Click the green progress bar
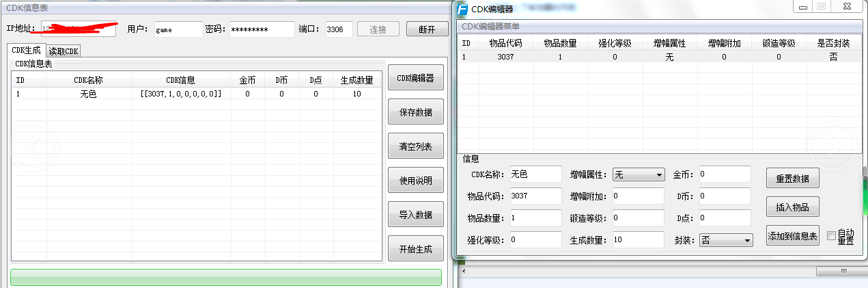868x288 pixels. [x=225, y=277]
